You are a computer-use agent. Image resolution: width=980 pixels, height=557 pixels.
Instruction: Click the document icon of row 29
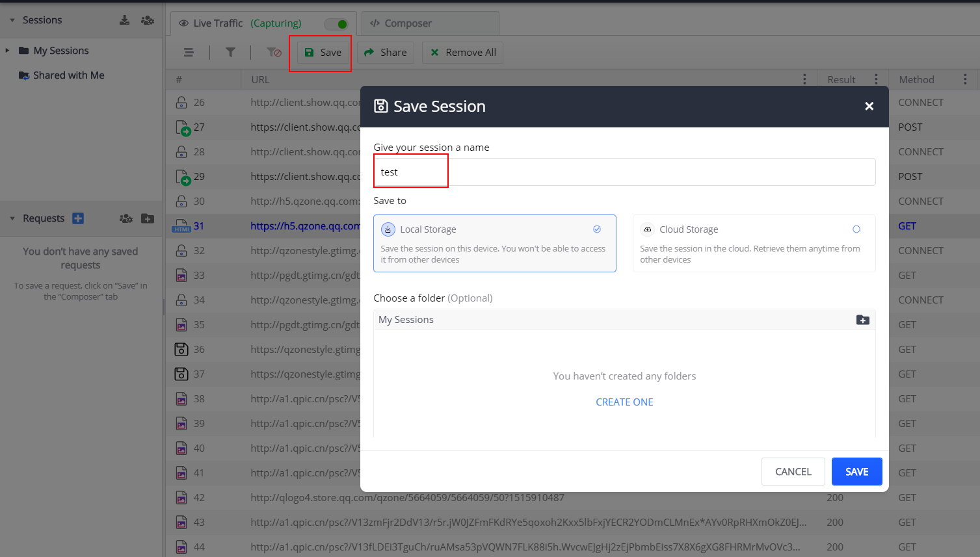(x=183, y=177)
